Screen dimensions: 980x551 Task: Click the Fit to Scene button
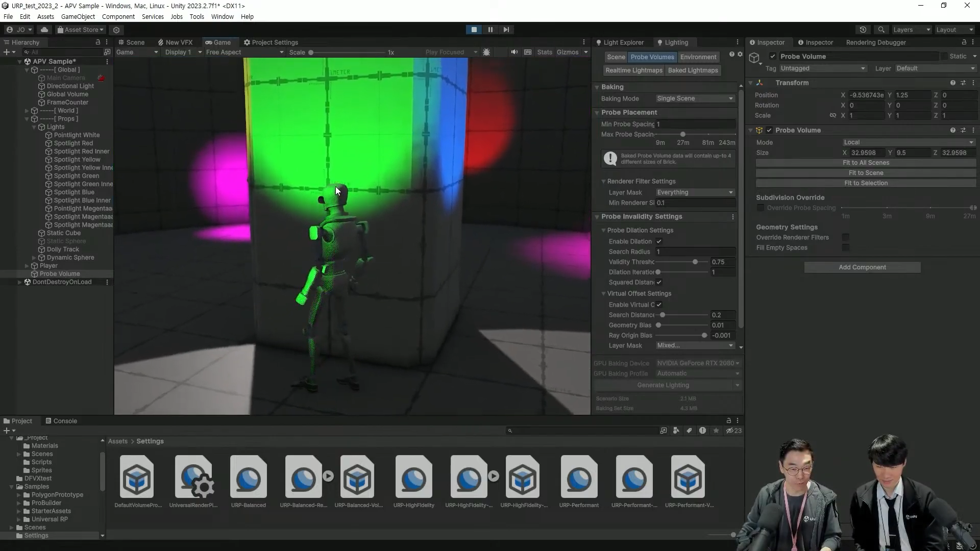pyautogui.click(x=866, y=173)
